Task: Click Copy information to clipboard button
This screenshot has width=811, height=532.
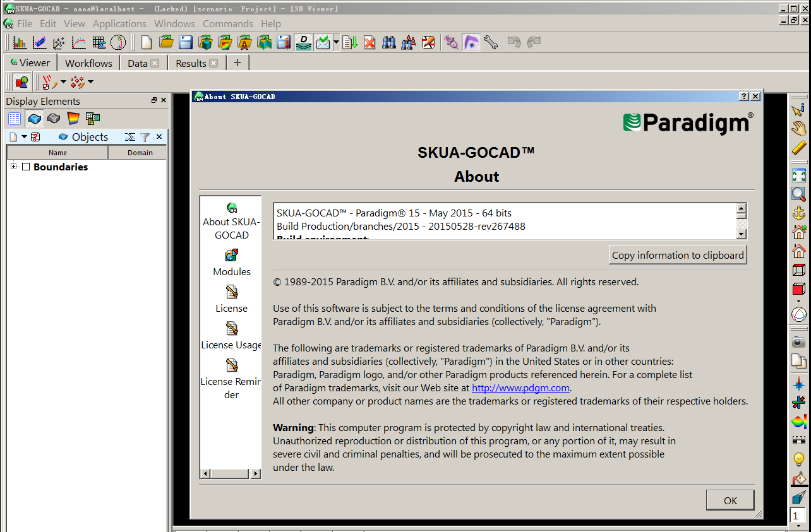Action: (678, 255)
